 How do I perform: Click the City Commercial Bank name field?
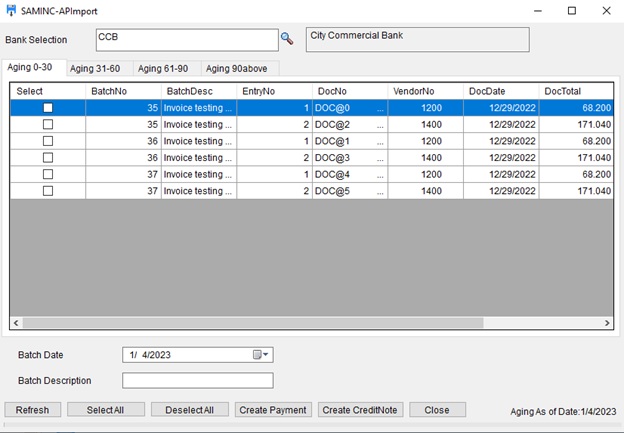pos(417,39)
